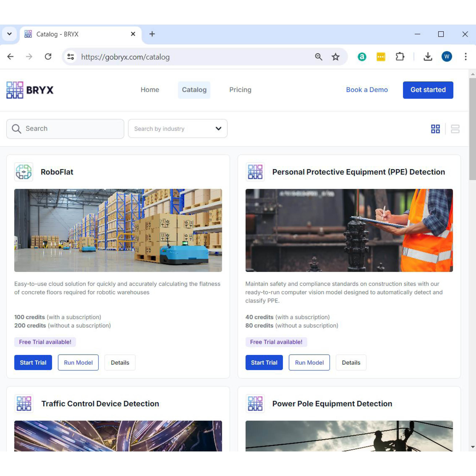Click the Power Pole Equipment Detection title

[x=332, y=404]
